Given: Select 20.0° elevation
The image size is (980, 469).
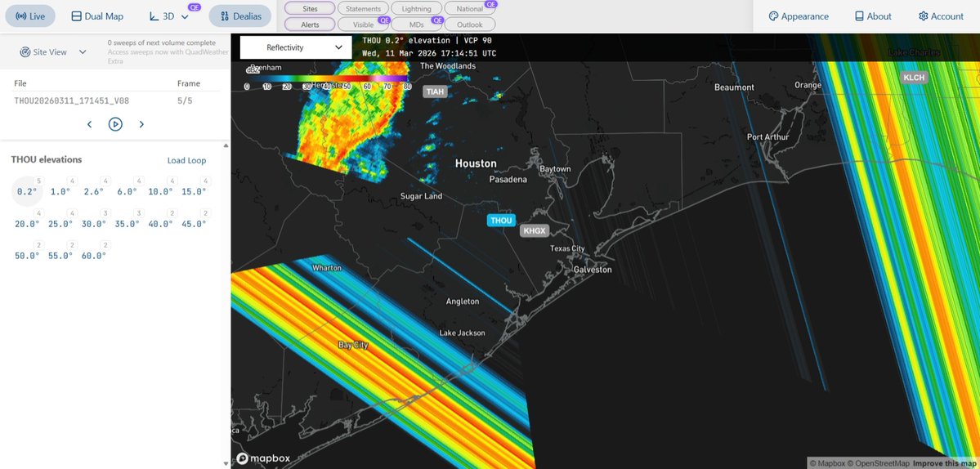Looking at the screenshot, I should pyautogui.click(x=27, y=224).
